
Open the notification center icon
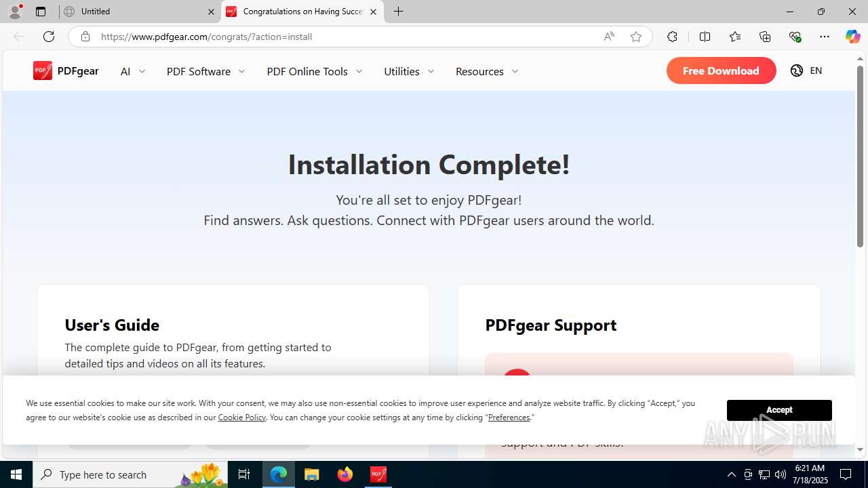pos(846,474)
